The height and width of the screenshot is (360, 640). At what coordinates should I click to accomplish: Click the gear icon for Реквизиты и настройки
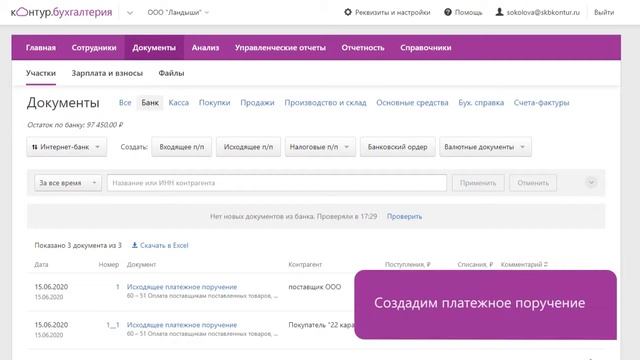348,12
